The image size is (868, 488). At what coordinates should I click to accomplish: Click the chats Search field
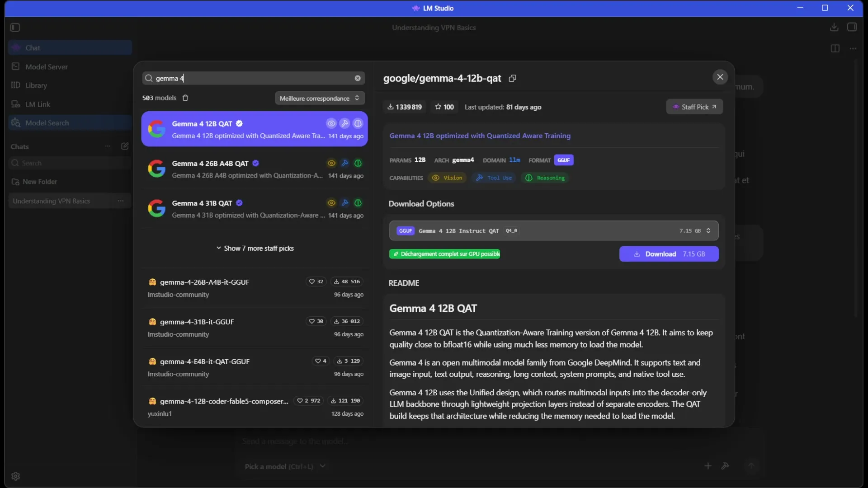point(70,163)
